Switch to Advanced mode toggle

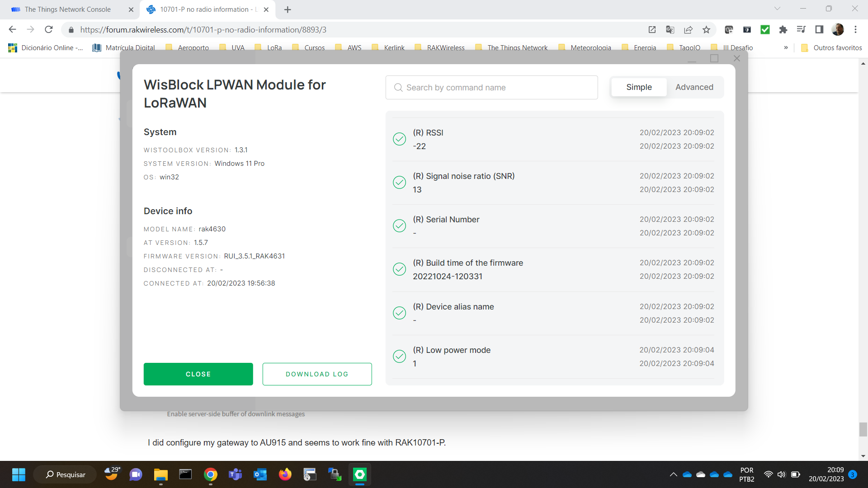pos(694,87)
